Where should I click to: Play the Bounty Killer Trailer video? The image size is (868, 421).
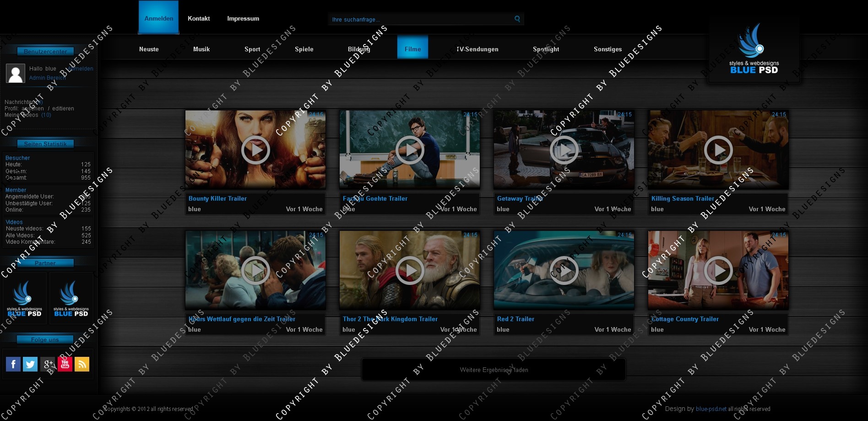(255, 150)
